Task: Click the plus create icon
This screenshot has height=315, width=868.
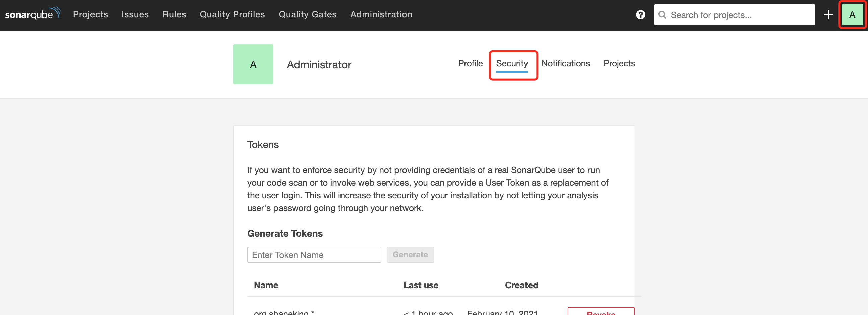Action: (x=828, y=15)
